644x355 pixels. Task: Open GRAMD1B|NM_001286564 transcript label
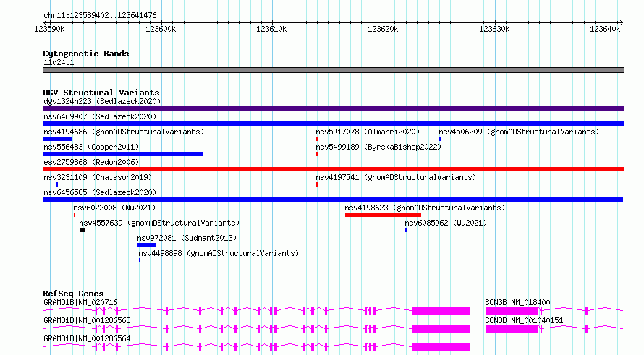pyautogui.click(x=87, y=338)
